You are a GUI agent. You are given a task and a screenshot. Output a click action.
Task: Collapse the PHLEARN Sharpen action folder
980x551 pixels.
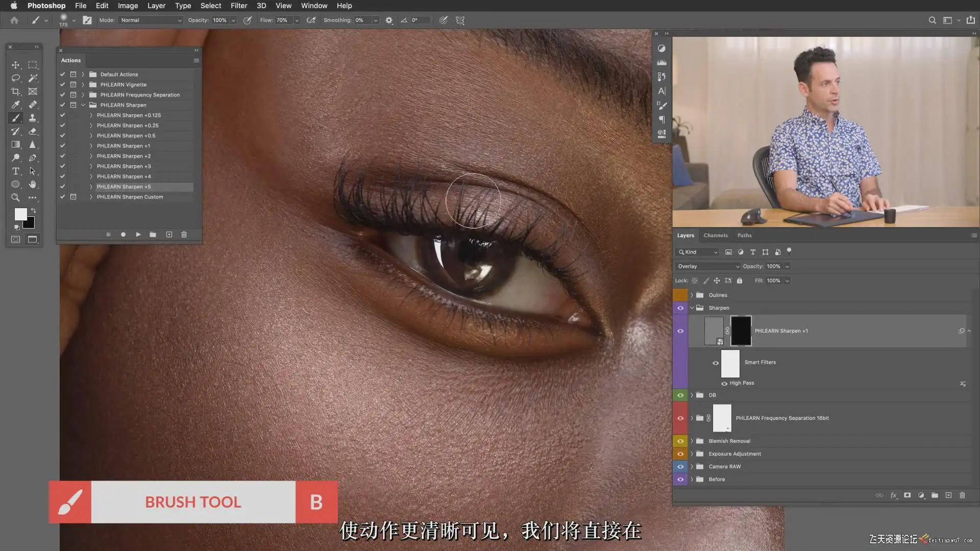tap(83, 105)
